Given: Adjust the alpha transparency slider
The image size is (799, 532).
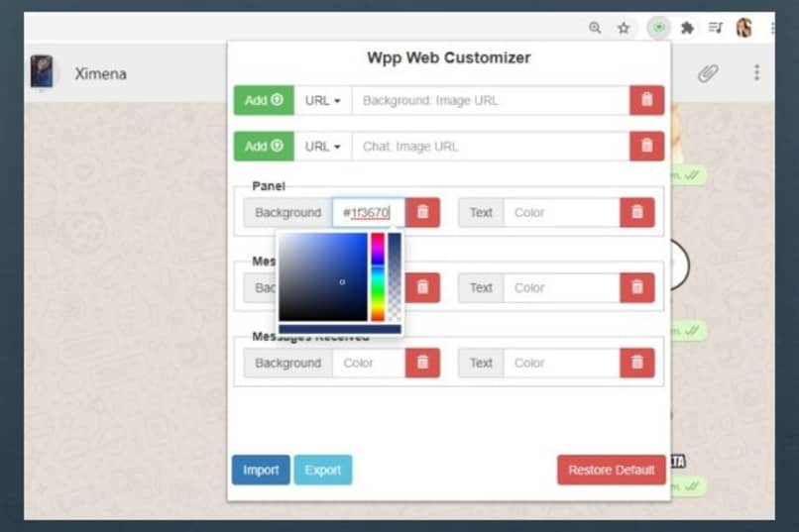Looking at the screenshot, I should click(x=395, y=277).
